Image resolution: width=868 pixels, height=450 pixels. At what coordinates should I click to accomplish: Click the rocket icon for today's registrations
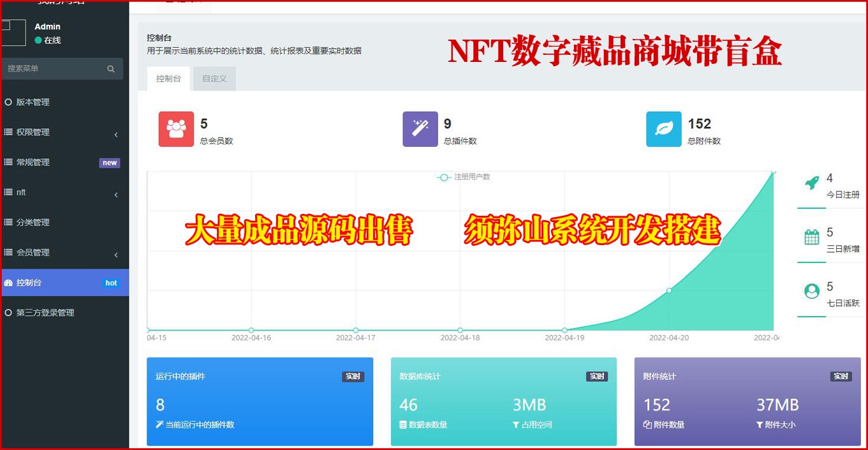click(811, 184)
